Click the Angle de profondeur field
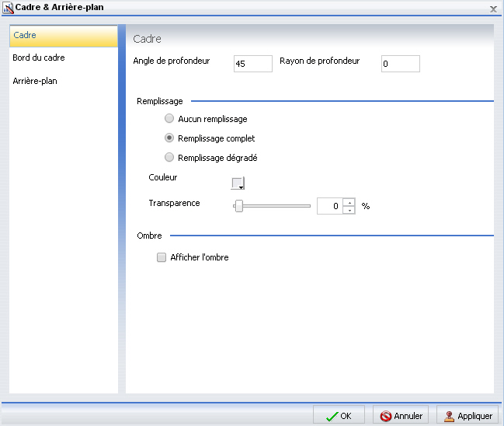This screenshot has width=504, height=426. click(253, 64)
